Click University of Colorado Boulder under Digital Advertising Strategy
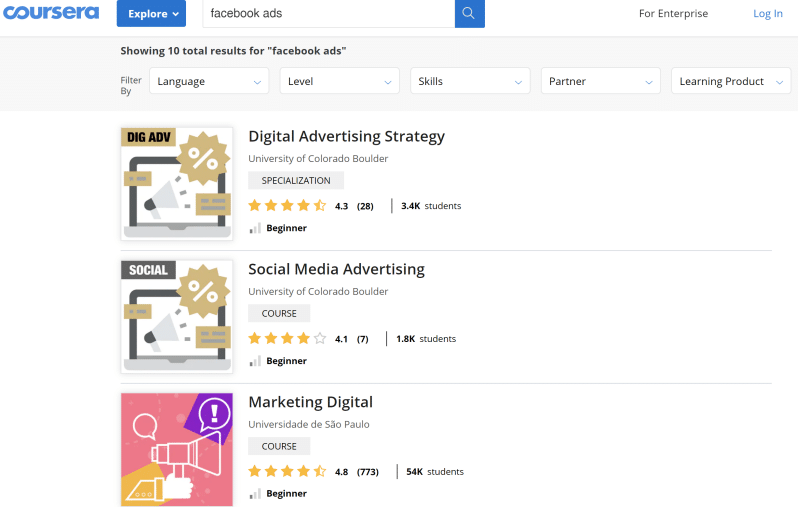This screenshot has width=798, height=507. point(318,158)
